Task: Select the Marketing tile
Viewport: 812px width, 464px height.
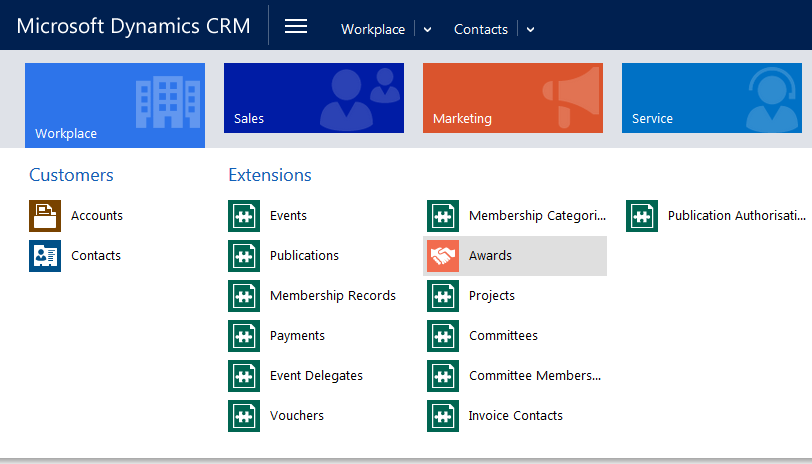Action: point(513,98)
